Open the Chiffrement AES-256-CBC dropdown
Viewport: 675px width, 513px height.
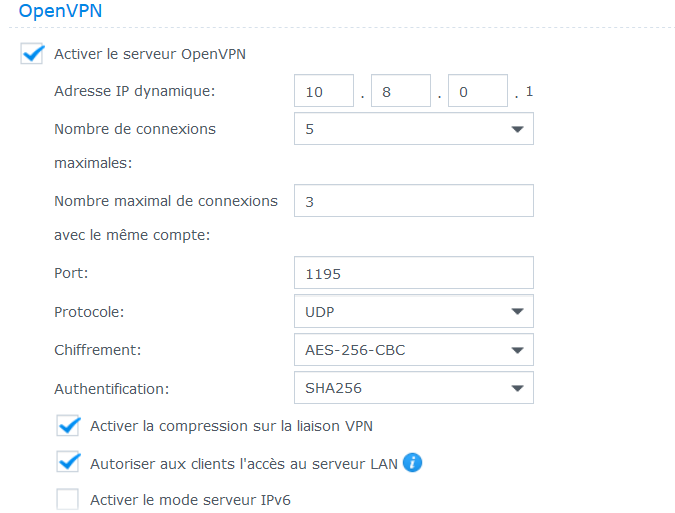point(414,350)
